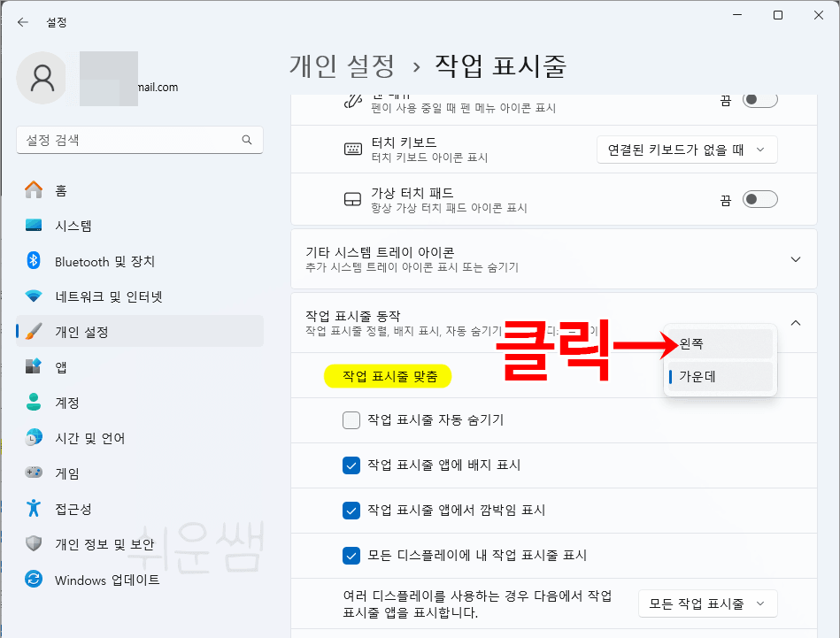
Task: Open the user profile avatar
Action: (42, 78)
